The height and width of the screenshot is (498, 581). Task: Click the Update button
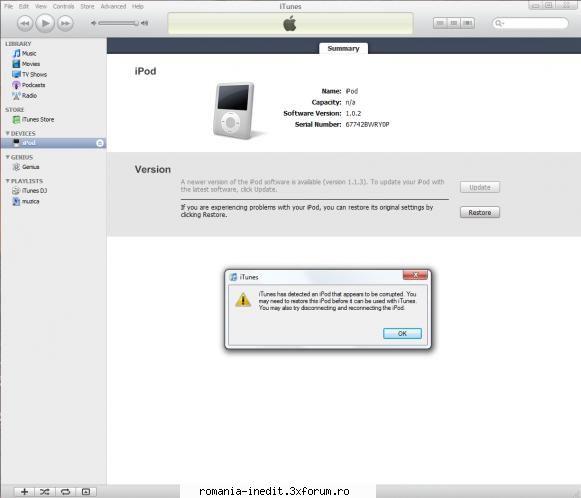point(480,187)
